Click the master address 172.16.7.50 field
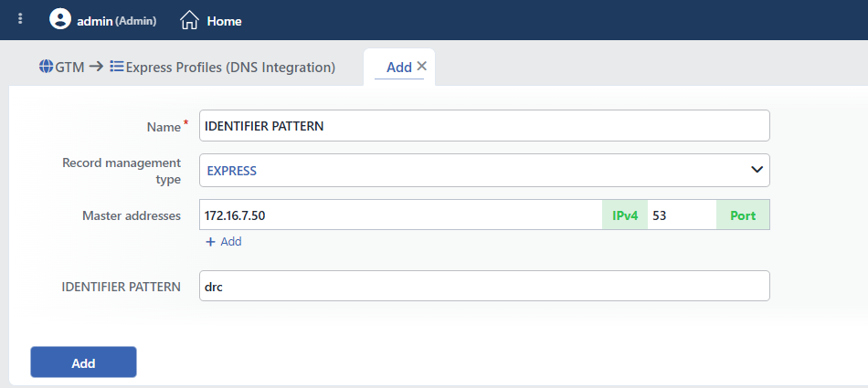 (x=401, y=215)
